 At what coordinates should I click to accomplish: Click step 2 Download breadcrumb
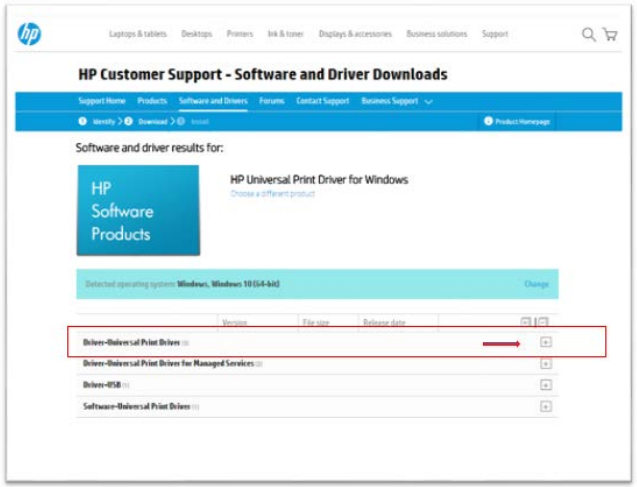pos(146,121)
